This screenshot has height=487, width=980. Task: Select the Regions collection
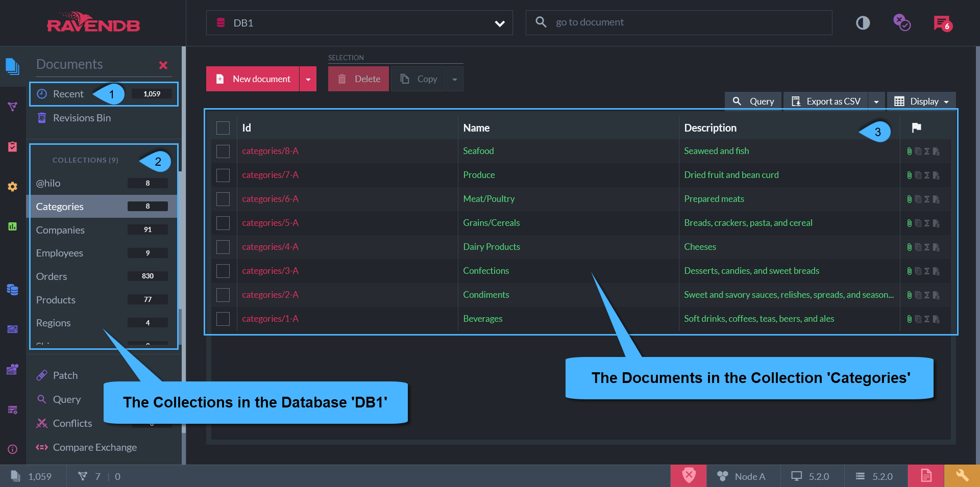pos(102,323)
